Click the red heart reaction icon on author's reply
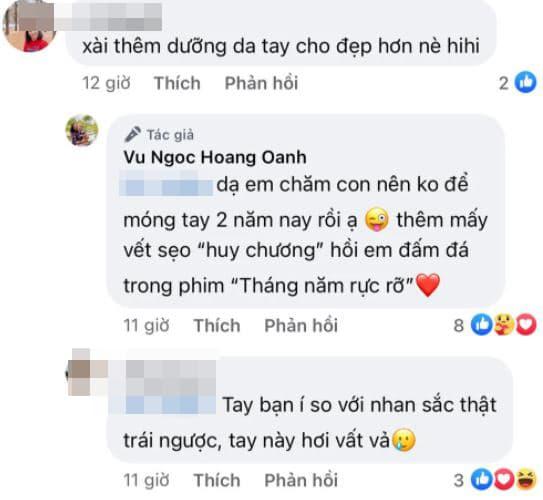 tap(526, 325)
